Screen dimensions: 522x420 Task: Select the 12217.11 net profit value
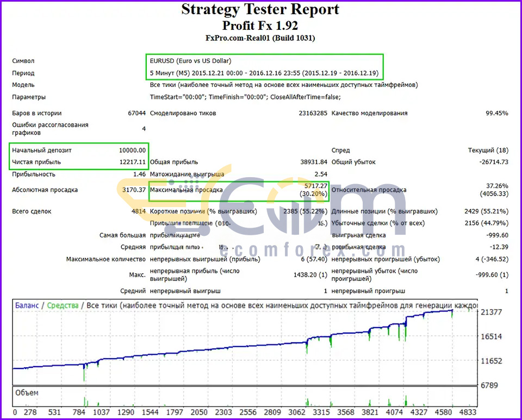pyautogui.click(x=132, y=162)
